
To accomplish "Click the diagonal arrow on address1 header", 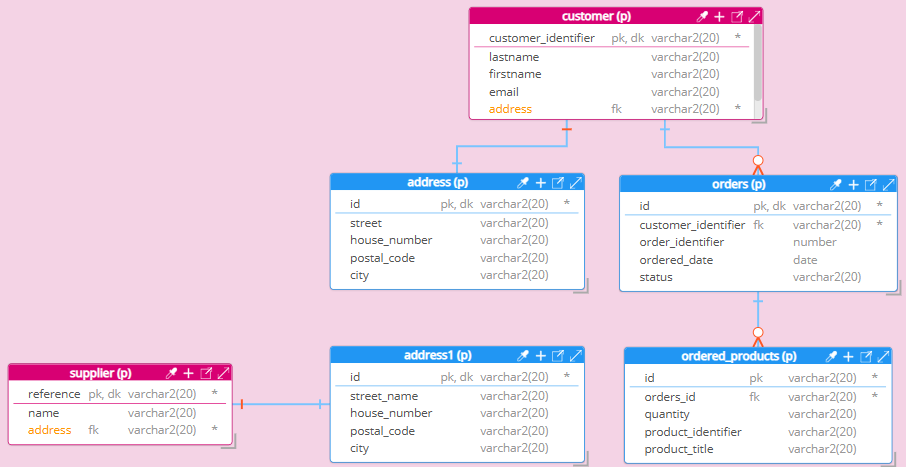I will [x=576, y=356].
